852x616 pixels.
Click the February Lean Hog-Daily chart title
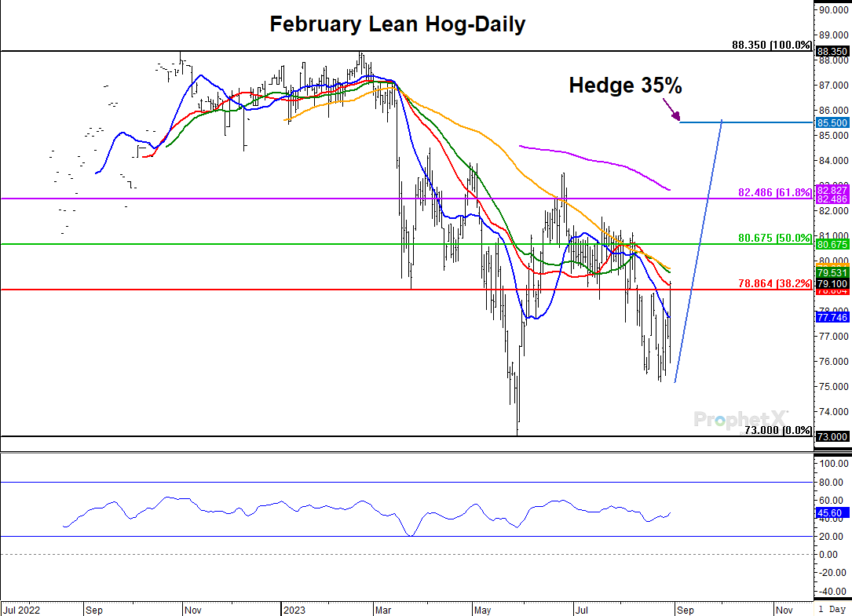(x=397, y=24)
